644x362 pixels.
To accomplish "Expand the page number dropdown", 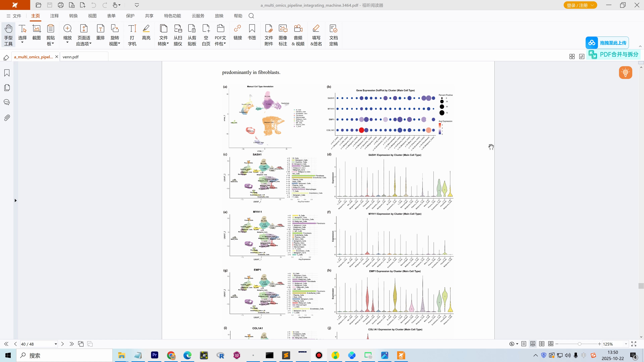I will [56, 344].
